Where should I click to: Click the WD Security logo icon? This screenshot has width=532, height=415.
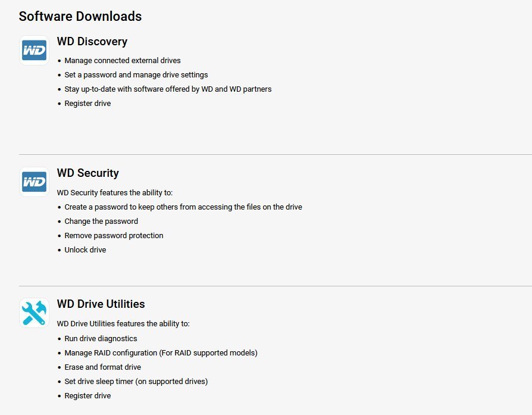pos(34,182)
